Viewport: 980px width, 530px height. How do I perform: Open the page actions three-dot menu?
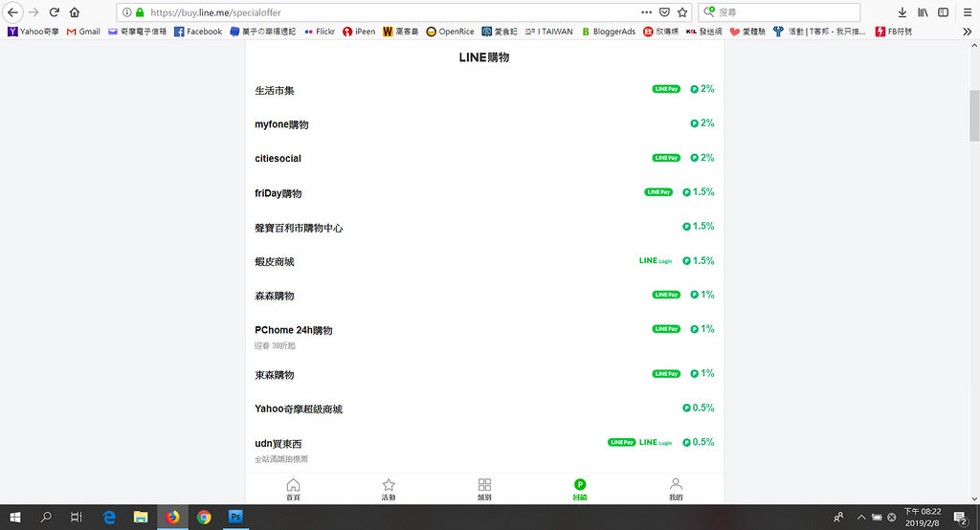(647, 11)
